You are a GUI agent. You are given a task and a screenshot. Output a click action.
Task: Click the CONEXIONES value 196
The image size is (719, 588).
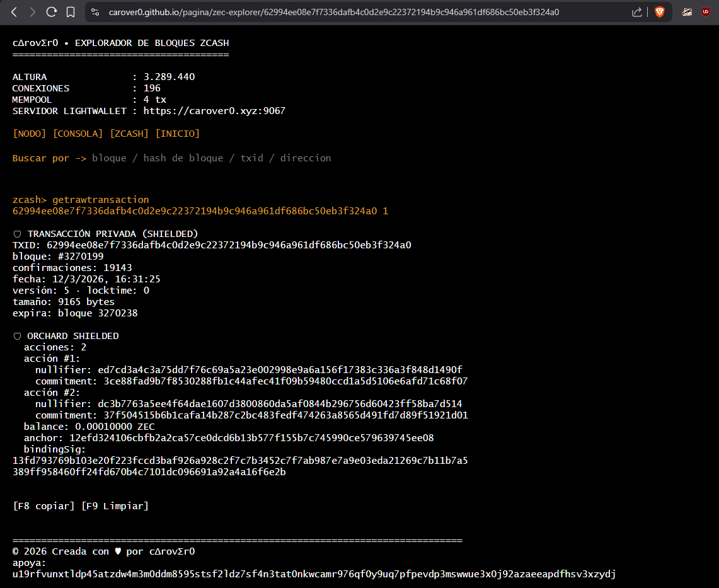(x=152, y=88)
